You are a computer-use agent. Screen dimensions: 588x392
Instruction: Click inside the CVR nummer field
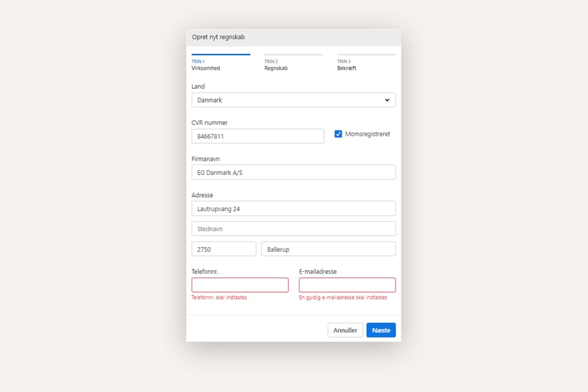pyautogui.click(x=257, y=136)
